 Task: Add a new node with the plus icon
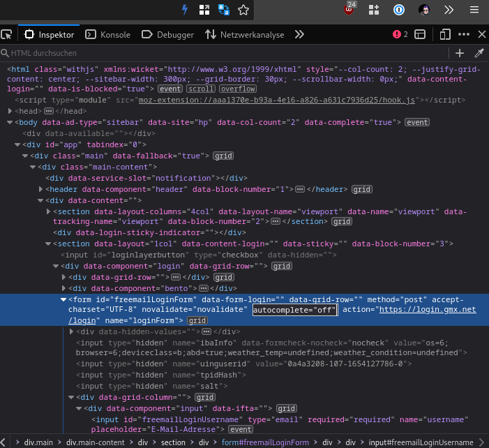460,53
